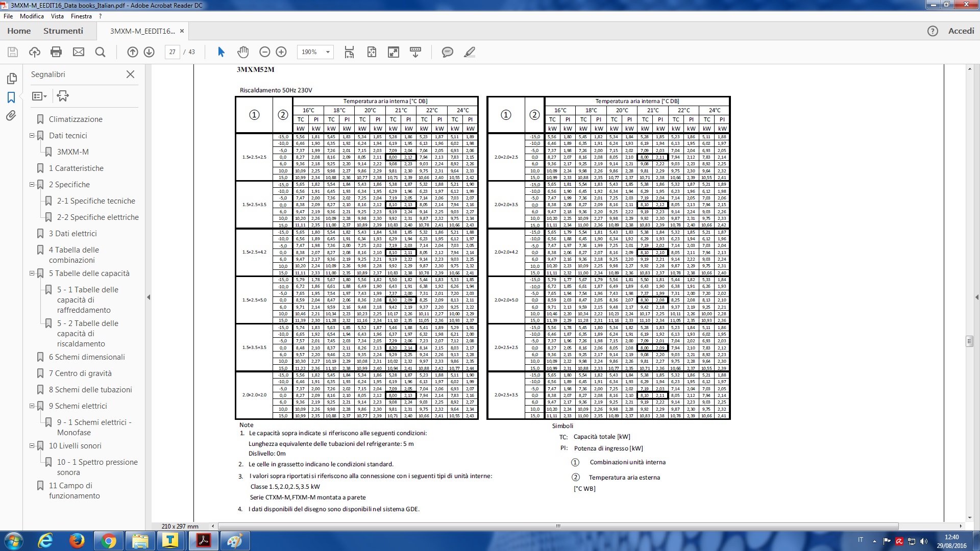
Task: Click the upload to cloud icon
Action: click(35, 52)
